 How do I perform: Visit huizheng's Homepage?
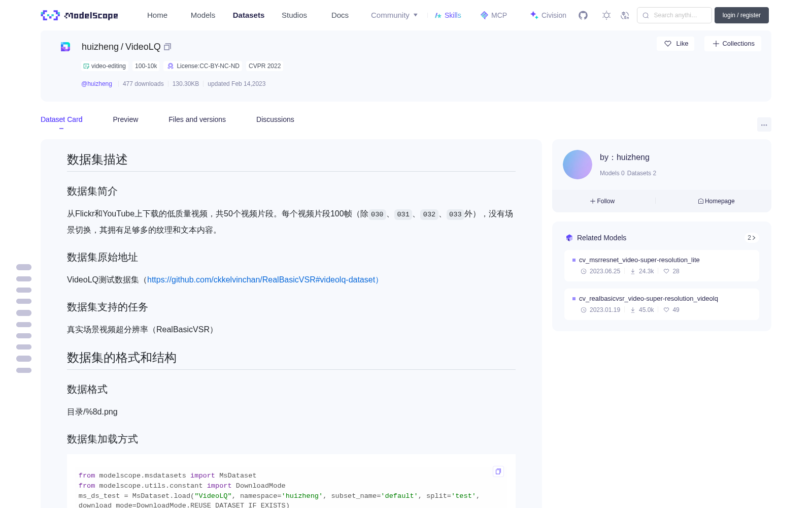(716, 201)
